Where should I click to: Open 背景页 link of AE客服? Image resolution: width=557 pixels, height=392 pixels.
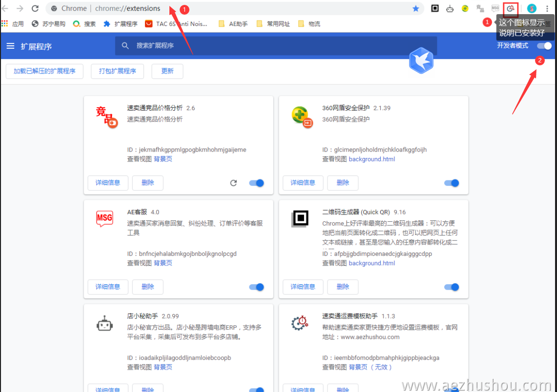[x=163, y=263]
